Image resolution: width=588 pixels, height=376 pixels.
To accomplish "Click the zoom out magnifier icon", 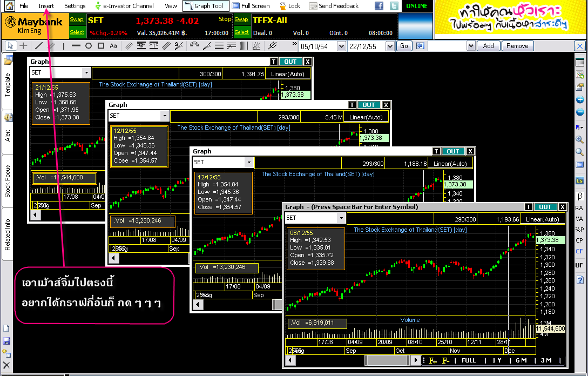I will coord(580,152).
